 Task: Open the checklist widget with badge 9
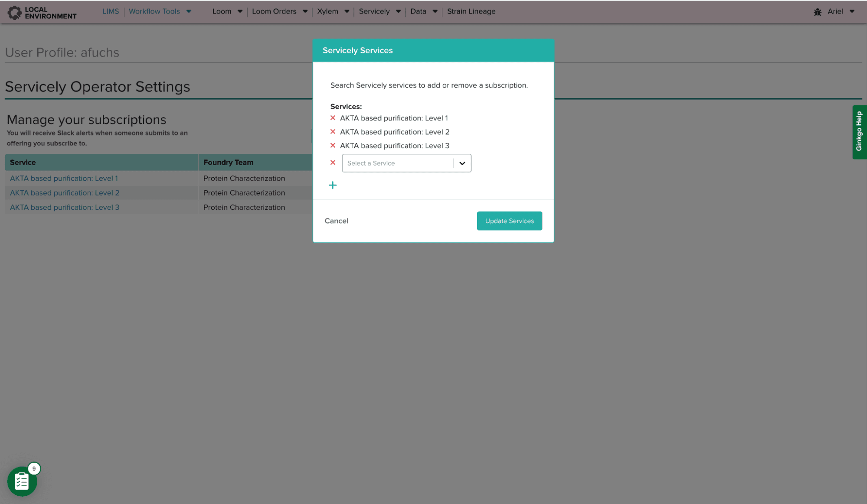pos(22,481)
